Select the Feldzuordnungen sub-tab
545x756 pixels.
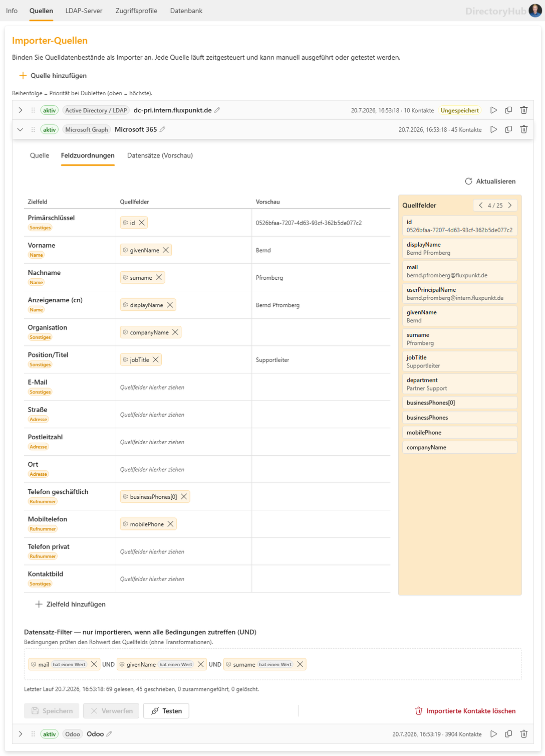click(88, 155)
